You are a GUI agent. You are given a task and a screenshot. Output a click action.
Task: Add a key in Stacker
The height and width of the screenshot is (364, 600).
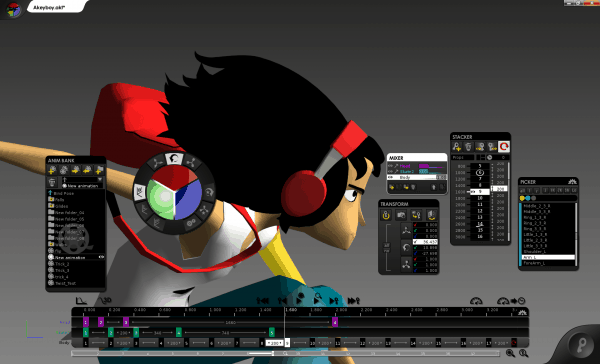point(456,147)
